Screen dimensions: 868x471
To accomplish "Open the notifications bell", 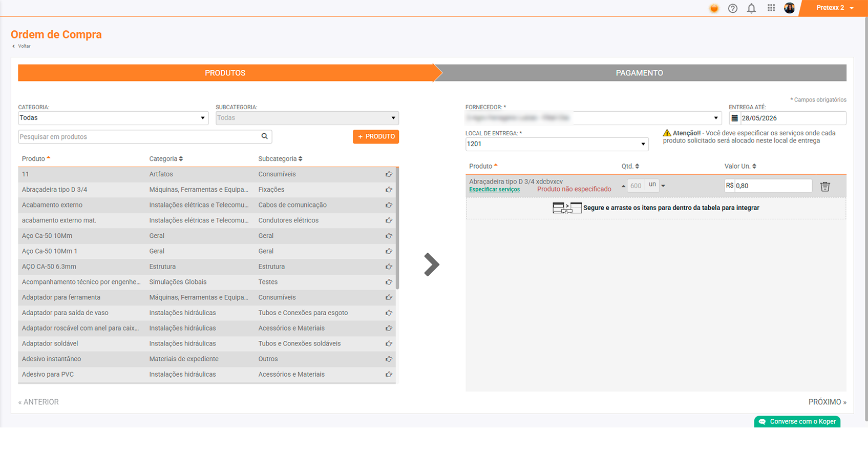I will pos(751,8).
